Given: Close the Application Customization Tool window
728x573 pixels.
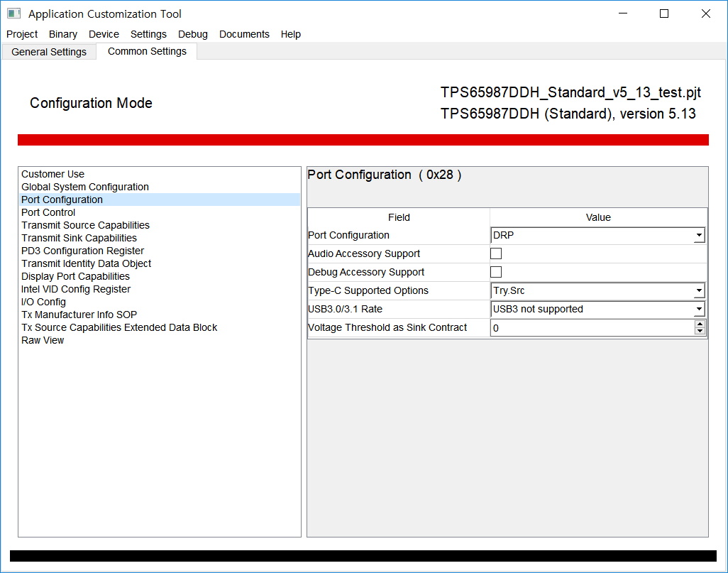Looking at the screenshot, I should click(x=706, y=13).
